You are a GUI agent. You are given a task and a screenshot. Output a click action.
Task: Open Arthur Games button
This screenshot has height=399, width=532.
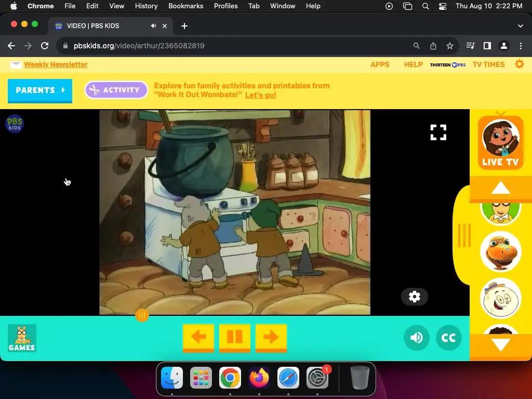pyautogui.click(x=22, y=338)
